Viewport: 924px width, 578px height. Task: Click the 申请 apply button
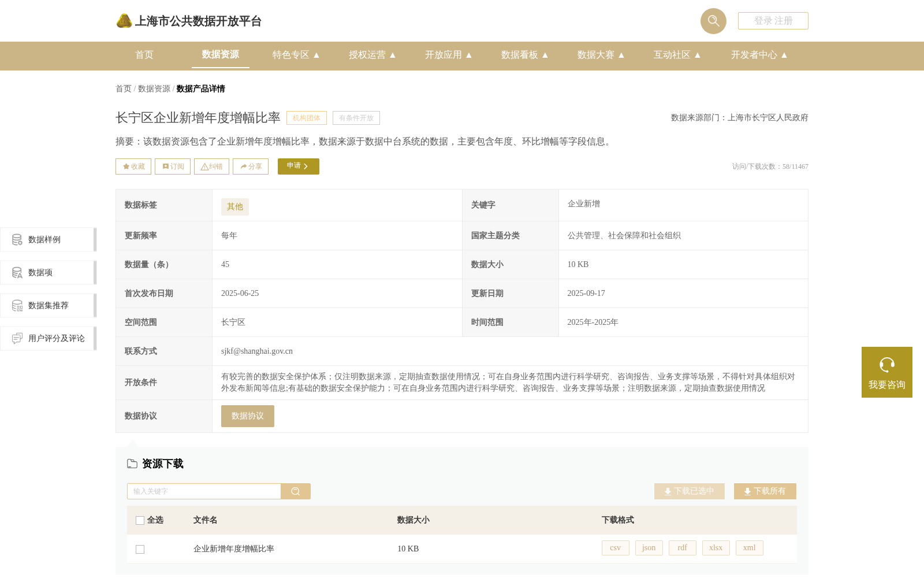(299, 166)
